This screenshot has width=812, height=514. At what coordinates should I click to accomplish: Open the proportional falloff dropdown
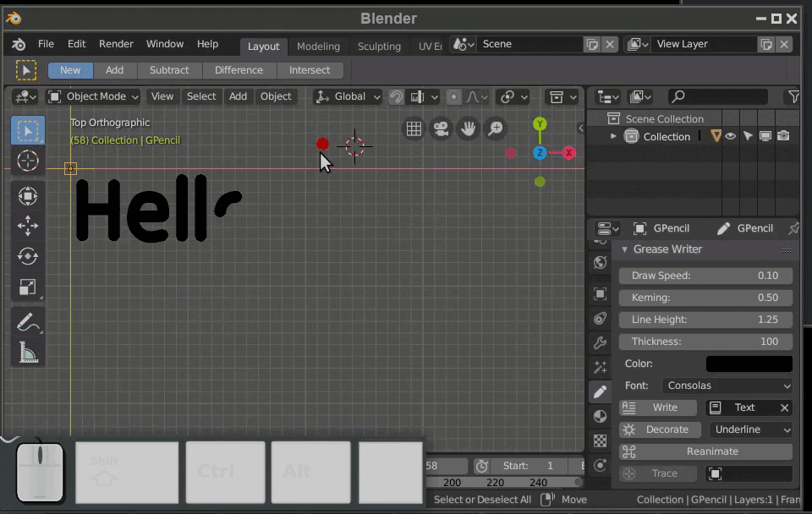tap(477, 96)
